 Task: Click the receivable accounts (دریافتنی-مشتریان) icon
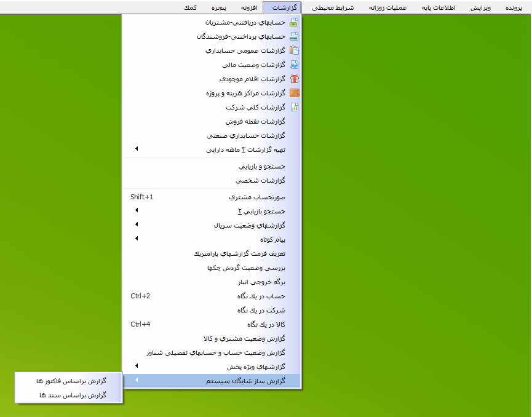(294, 22)
